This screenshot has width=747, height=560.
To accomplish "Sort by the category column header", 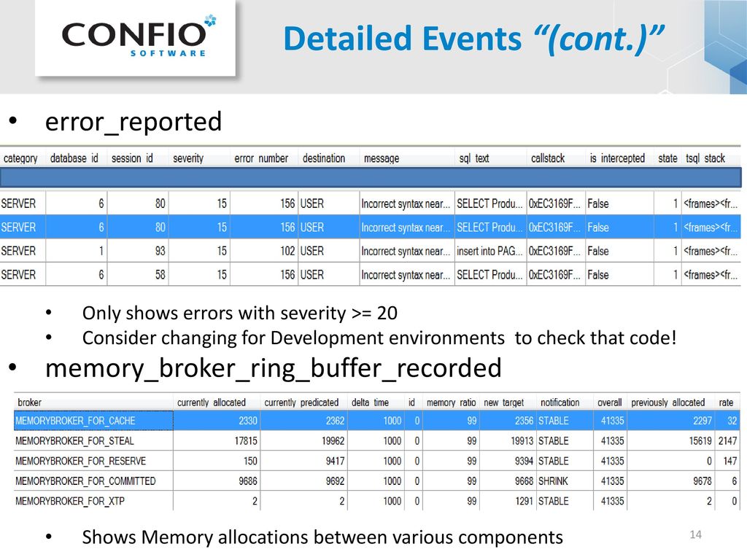I will click(x=20, y=158).
